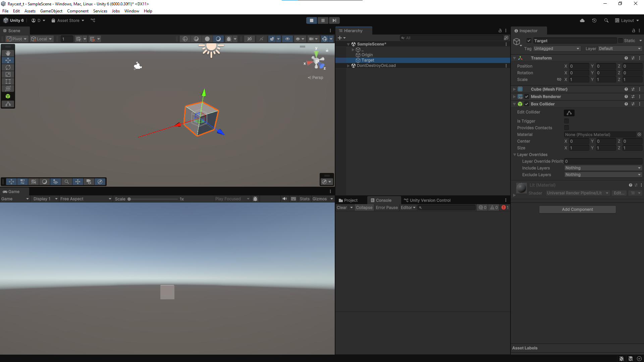The height and width of the screenshot is (362, 644).
Task: Select the Scale tool in Scene toolbar
Action: point(8,74)
